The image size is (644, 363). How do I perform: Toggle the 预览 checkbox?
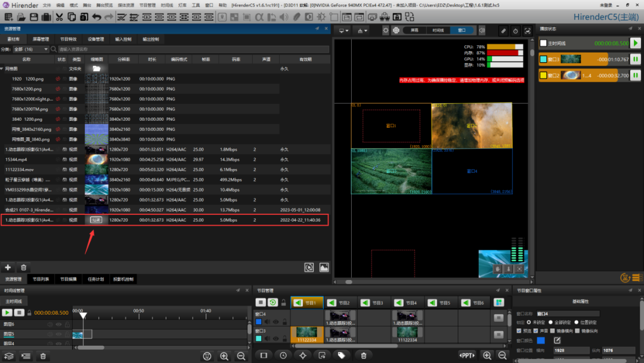(x=519, y=331)
